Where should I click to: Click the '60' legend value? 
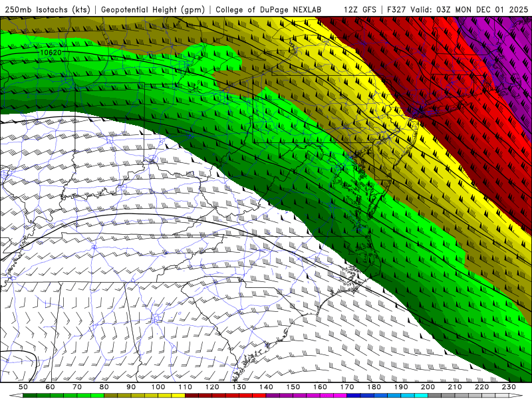pos(50,387)
